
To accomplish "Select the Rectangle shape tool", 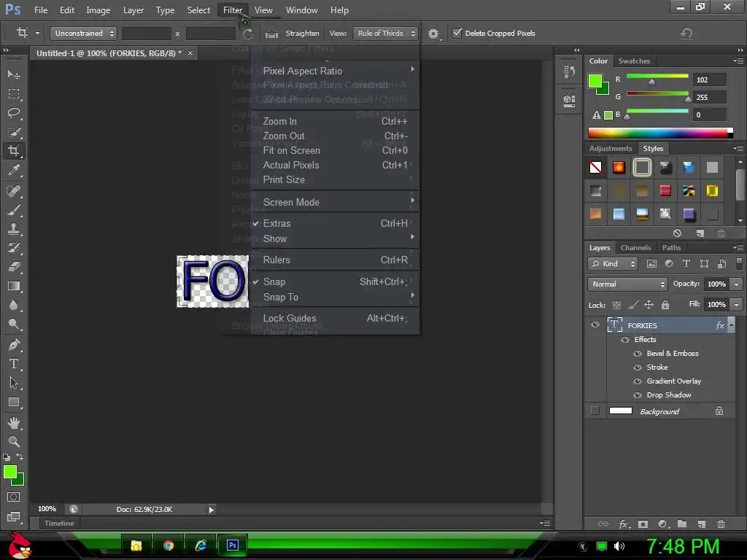I will [x=14, y=402].
